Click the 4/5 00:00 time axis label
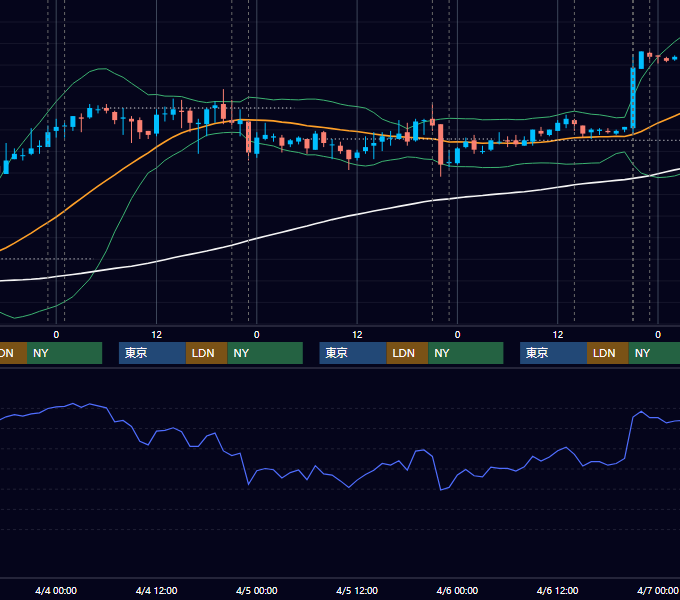The image size is (680, 600). (x=256, y=590)
